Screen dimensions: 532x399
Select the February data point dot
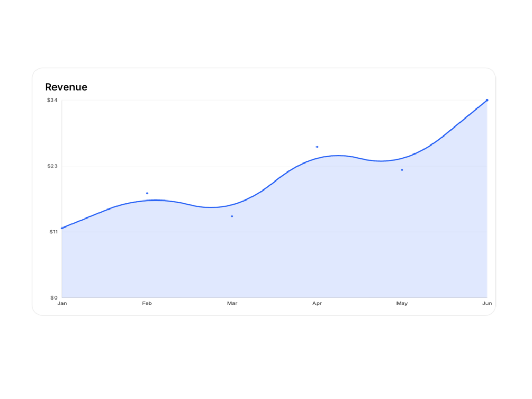(147, 193)
